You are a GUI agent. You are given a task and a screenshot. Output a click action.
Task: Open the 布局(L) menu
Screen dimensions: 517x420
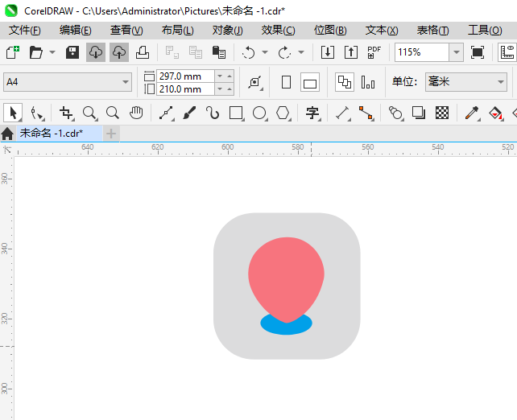coord(178,31)
